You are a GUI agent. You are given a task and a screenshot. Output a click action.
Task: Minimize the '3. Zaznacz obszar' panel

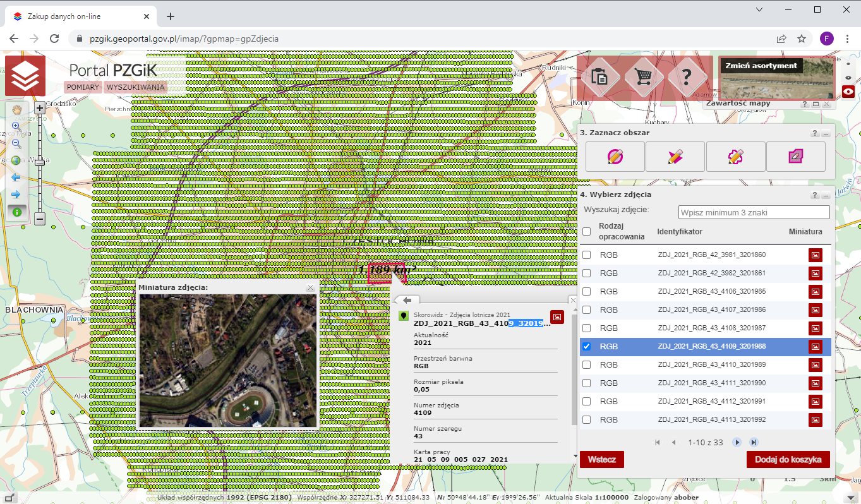pyautogui.click(x=826, y=133)
